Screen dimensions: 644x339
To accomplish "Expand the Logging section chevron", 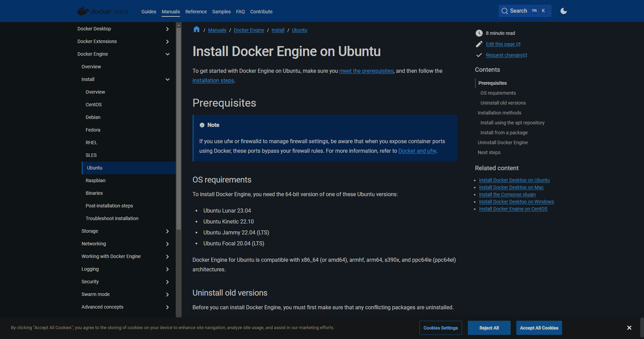I will [x=167, y=269].
